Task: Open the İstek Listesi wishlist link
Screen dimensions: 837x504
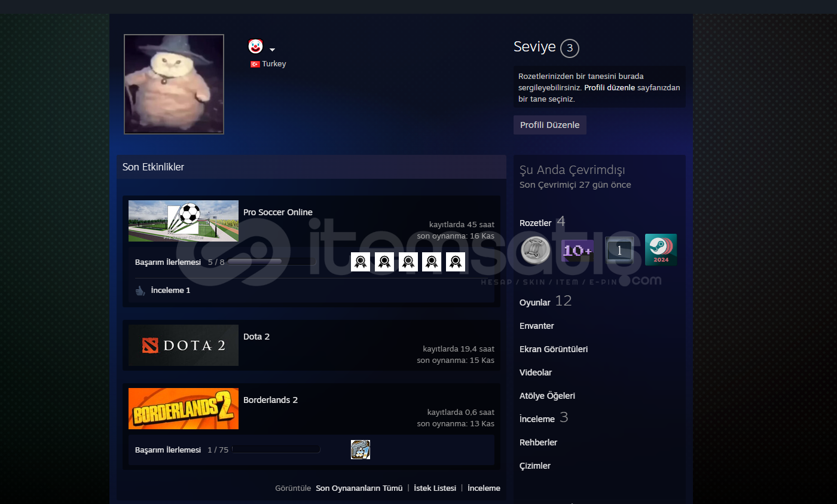Action: coord(435,488)
